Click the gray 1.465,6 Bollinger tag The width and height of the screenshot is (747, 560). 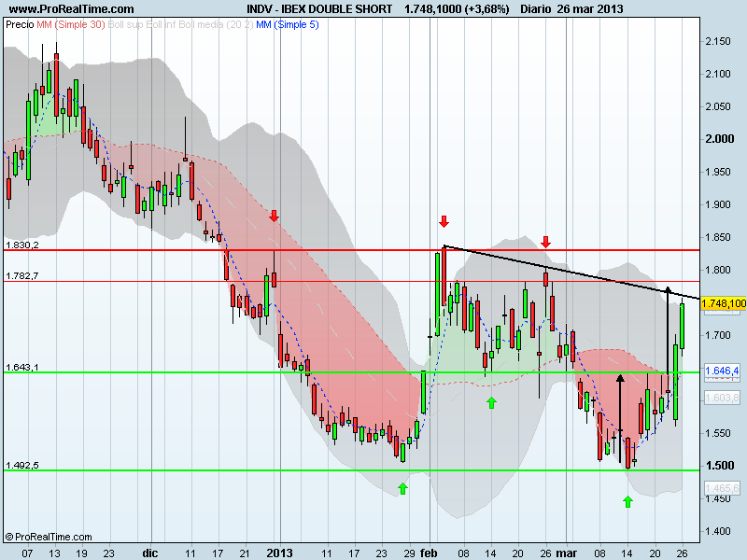click(722, 488)
